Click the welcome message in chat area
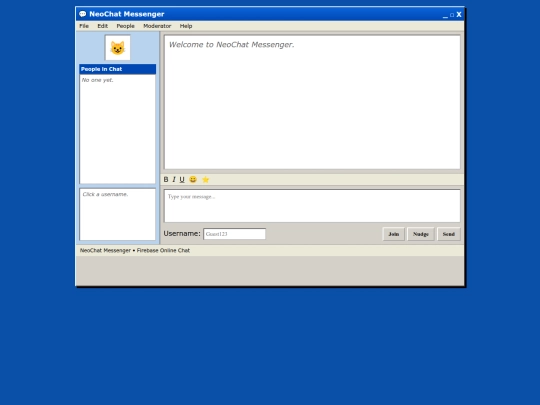The width and height of the screenshot is (540, 405). pyautogui.click(x=231, y=44)
